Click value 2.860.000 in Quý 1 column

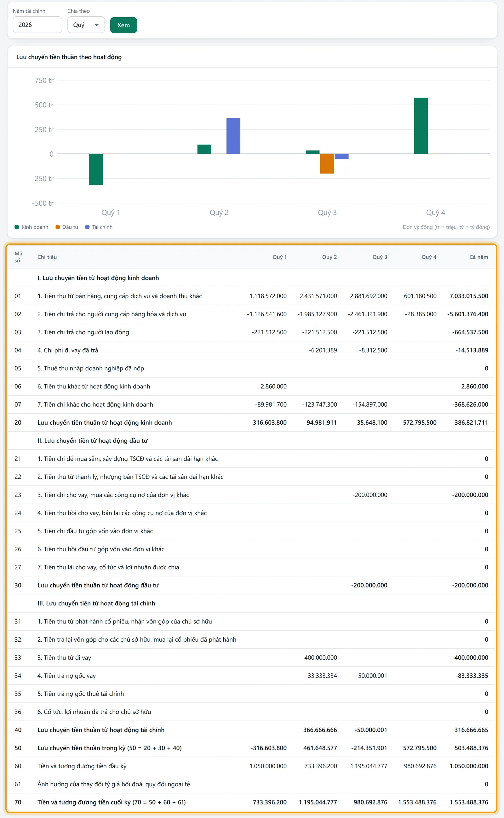[274, 386]
